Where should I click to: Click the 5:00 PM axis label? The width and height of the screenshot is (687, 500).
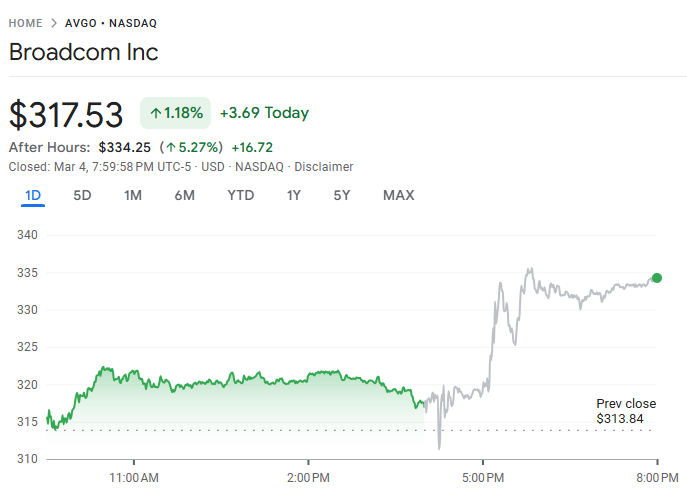(x=482, y=476)
